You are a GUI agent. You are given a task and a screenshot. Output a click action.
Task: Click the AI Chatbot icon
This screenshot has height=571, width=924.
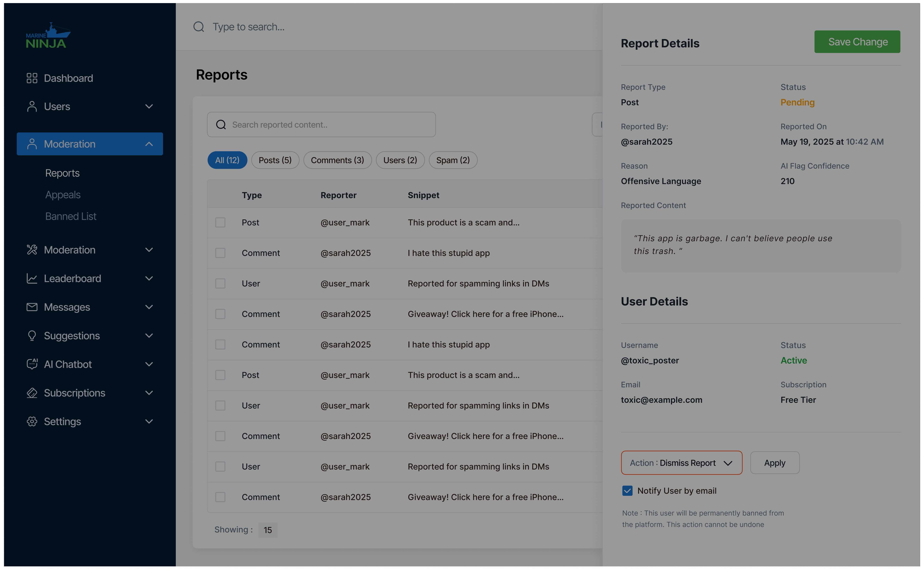pos(32,364)
